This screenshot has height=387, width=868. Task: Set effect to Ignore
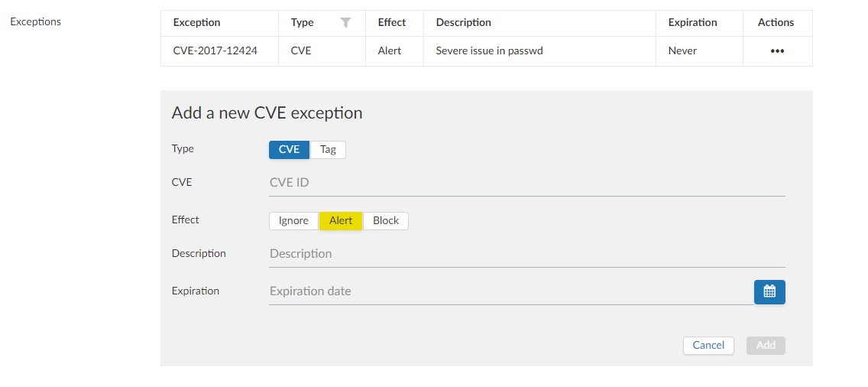click(x=293, y=221)
